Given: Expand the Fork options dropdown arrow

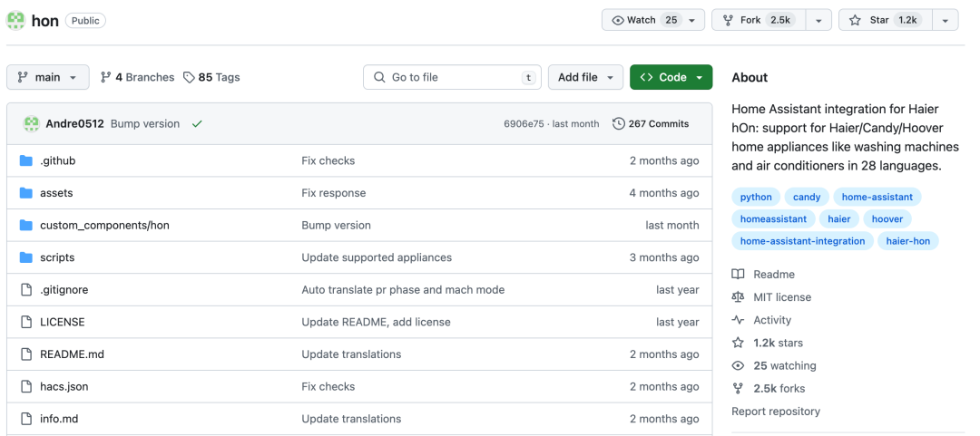Looking at the screenshot, I should pyautogui.click(x=818, y=20).
